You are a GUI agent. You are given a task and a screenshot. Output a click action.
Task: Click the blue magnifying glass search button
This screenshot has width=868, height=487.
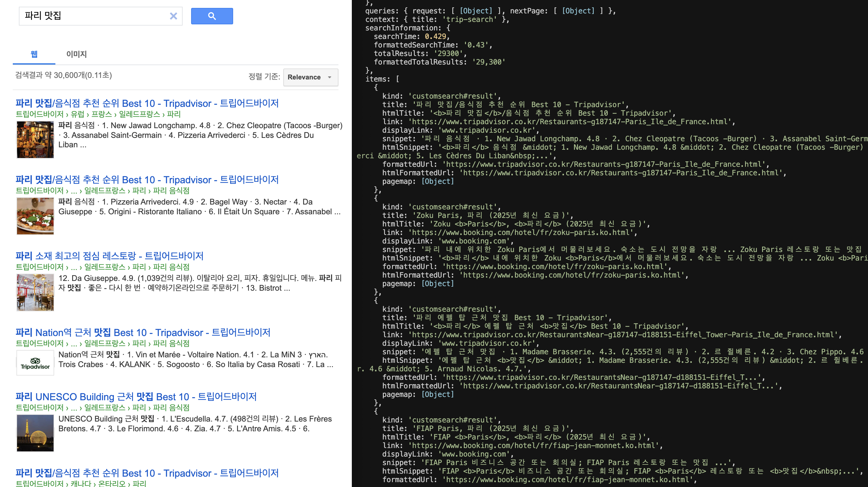(212, 16)
